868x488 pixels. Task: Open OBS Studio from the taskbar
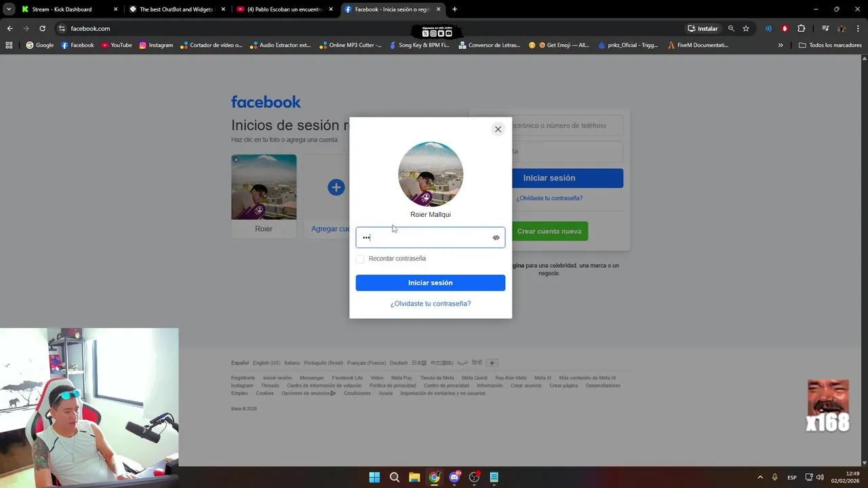(x=474, y=477)
